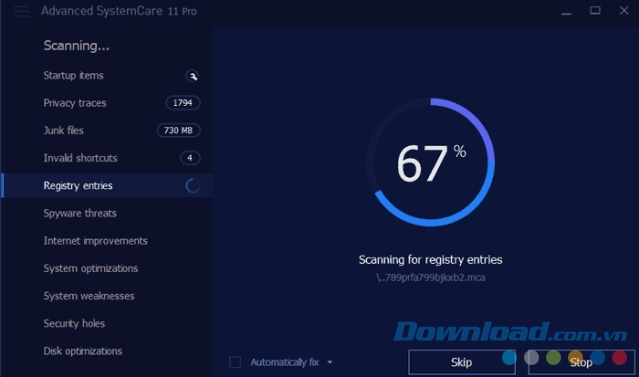The width and height of the screenshot is (639, 377).
Task: Select Registry entries in the scan list
Action: [107, 185]
